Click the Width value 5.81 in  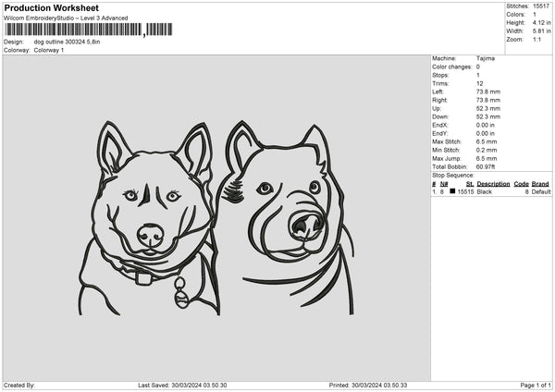pos(541,31)
